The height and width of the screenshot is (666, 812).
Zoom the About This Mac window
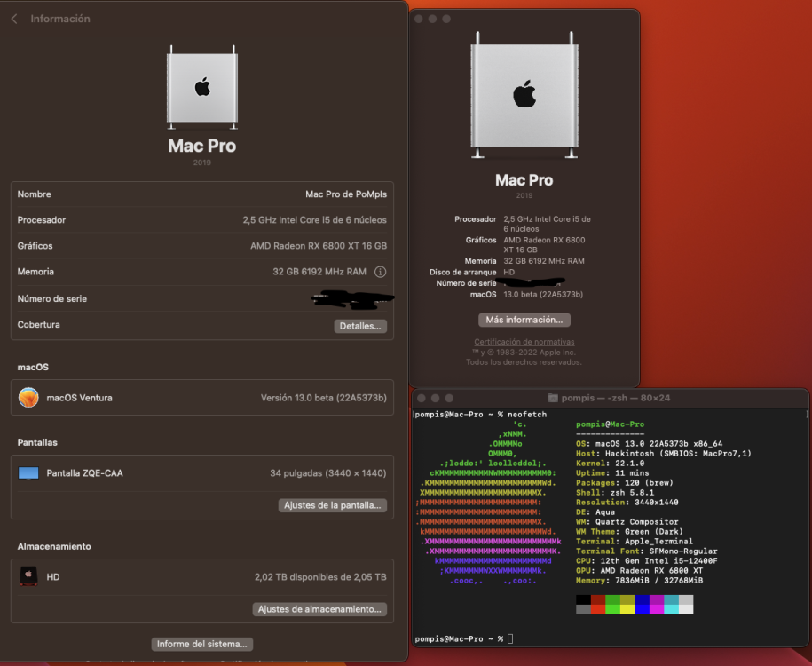click(x=446, y=20)
